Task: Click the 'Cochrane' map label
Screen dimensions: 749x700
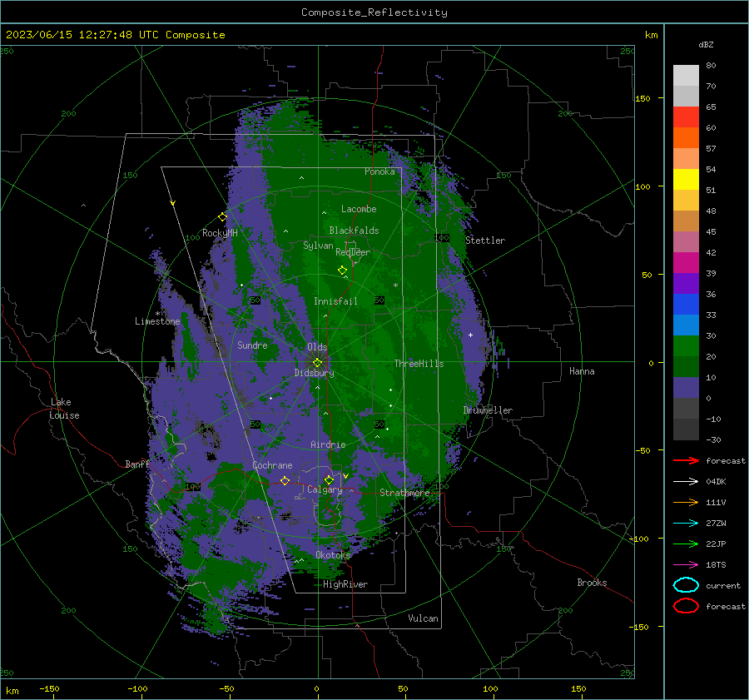Action: click(272, 465)
